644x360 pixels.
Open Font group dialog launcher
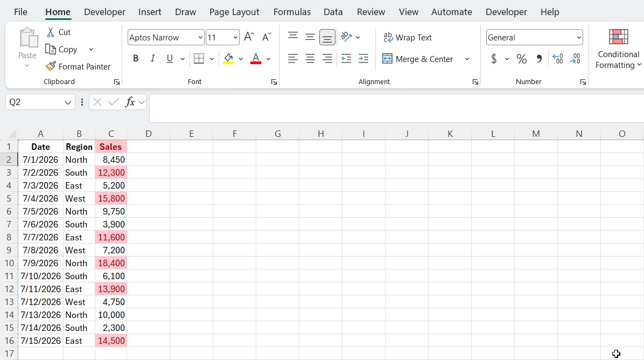coord(274,82)
